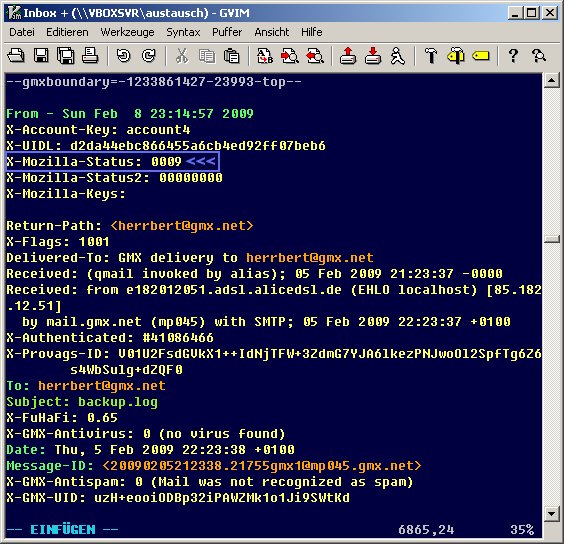Open the Datei menu
The image size is (564, 544).
[x=22, y=32]
